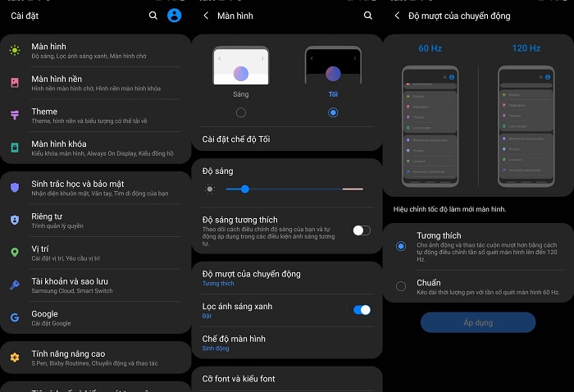The height and width of the screenshot is (392, 574).
Task: Choose the Chuẩn 60 Hz radio option
Action: [x=401, y=286]
